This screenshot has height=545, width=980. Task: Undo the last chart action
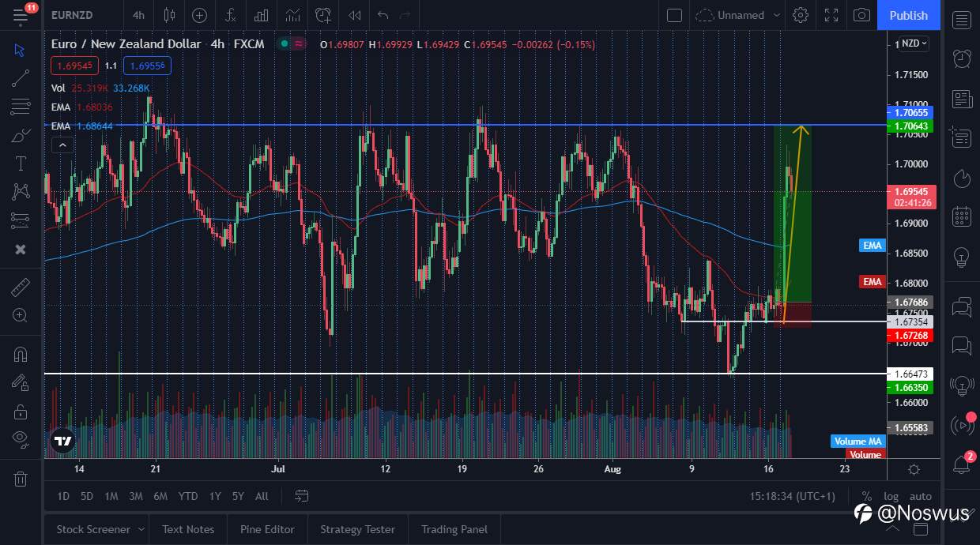[383, 15]
